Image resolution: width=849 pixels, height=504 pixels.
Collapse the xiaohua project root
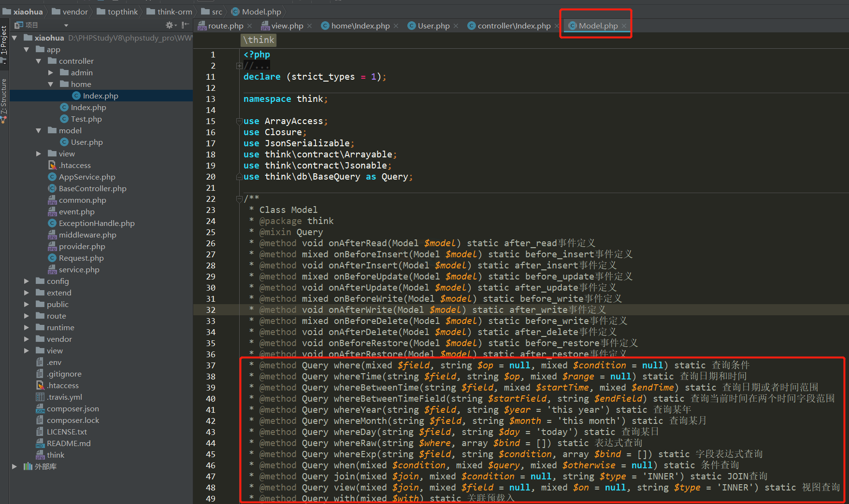click(14, 38)
